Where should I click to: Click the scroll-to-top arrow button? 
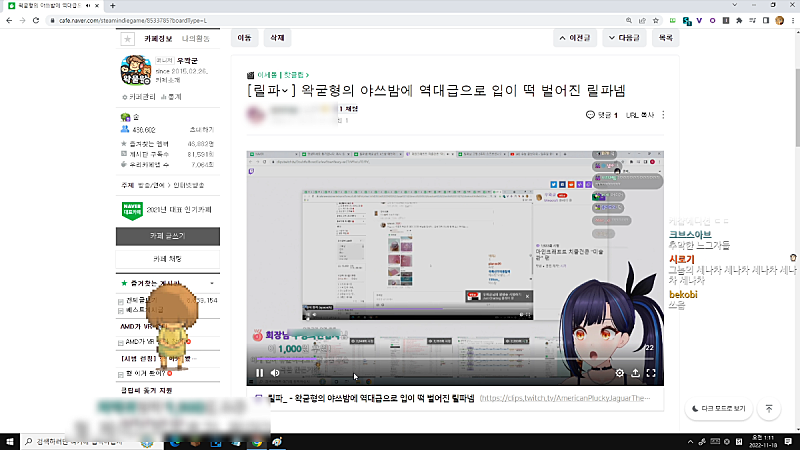769,409
